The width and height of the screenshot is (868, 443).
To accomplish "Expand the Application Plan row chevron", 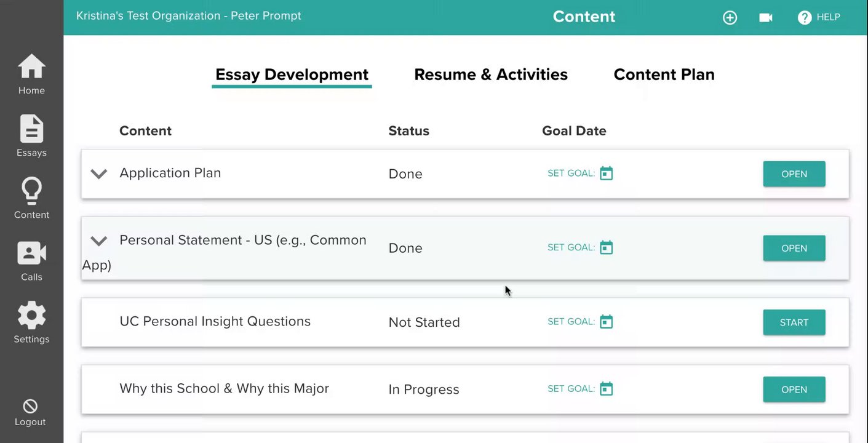I will click(99, 174).
